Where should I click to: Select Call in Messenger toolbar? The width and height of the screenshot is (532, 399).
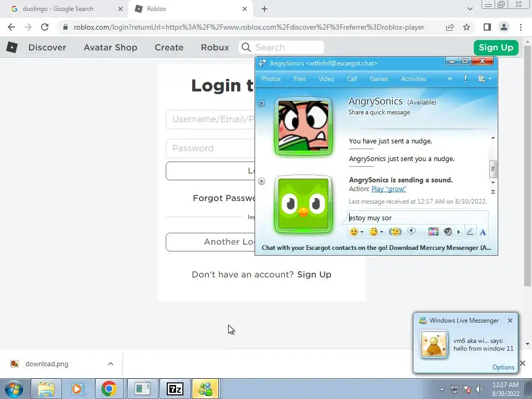click(x=352, y=79)
